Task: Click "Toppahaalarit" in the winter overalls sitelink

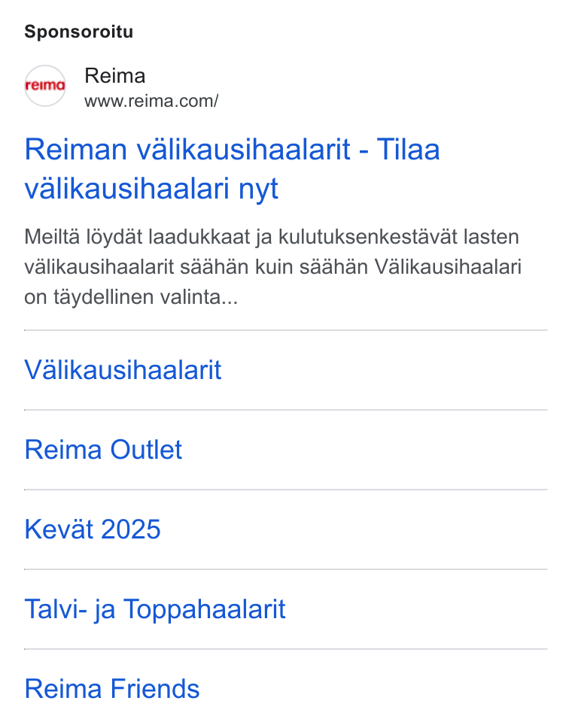Action: (x=205, y=609)
